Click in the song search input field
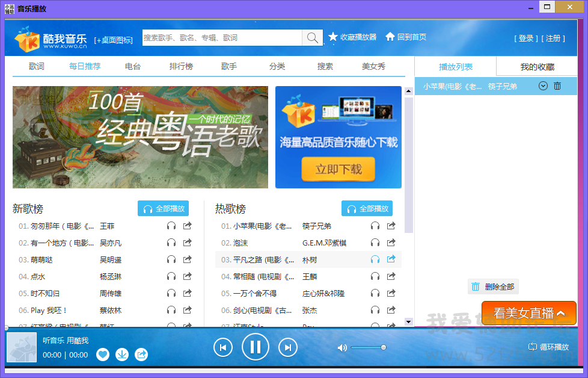Screen dimensions: 588x378 pyautogui.click(x=222, y=37)
